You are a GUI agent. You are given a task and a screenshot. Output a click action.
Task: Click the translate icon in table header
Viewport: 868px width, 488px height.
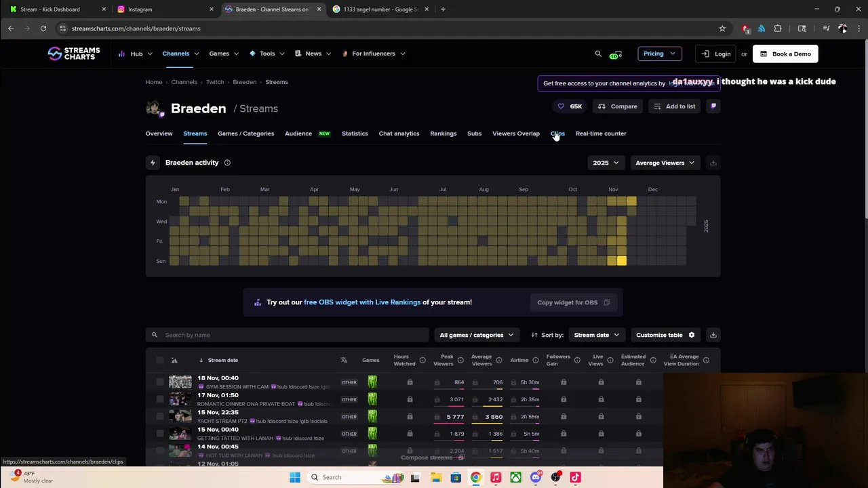pos(344,360)
